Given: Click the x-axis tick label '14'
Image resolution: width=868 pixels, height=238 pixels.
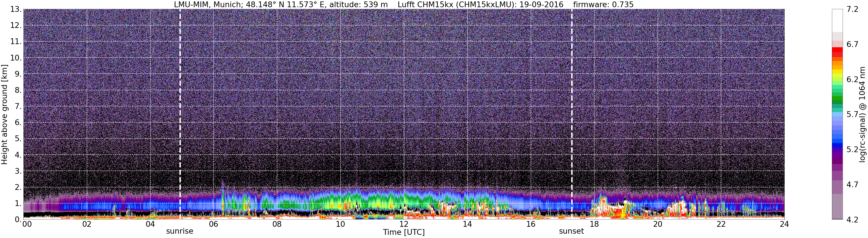Looking at the screenshot, I should (467, 224).
